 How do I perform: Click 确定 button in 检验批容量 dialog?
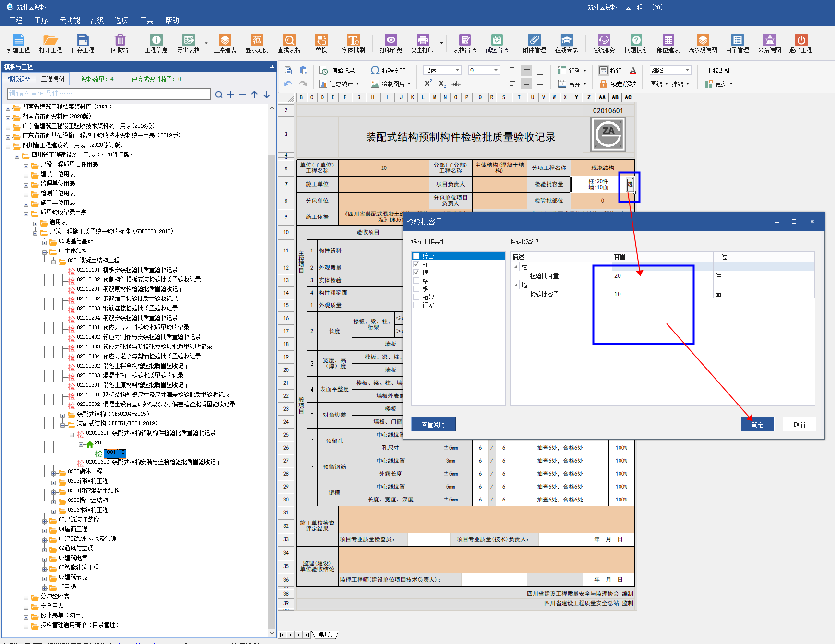pos(757,424)
